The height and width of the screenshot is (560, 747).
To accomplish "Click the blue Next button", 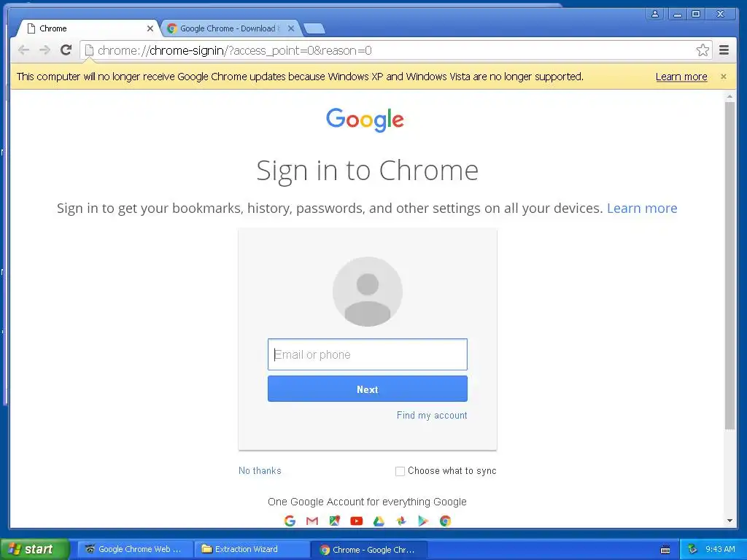I will click(x=368, y=389).
